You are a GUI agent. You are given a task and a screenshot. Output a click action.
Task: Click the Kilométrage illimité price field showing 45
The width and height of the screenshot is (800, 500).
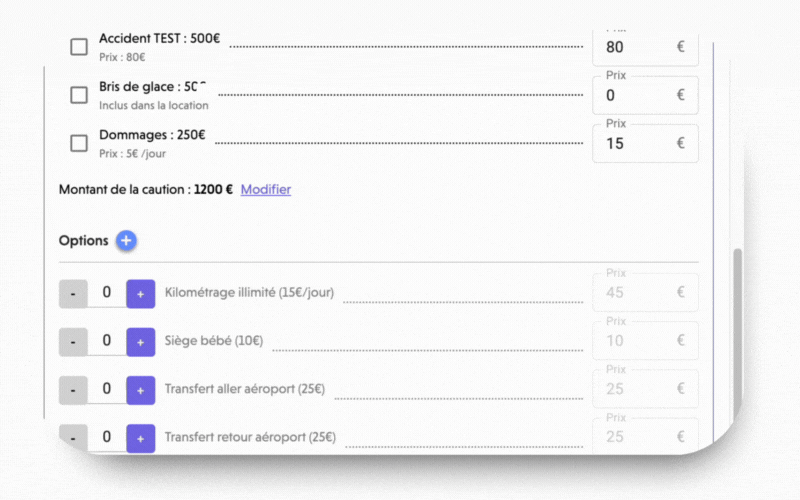[x=645, y=292]
